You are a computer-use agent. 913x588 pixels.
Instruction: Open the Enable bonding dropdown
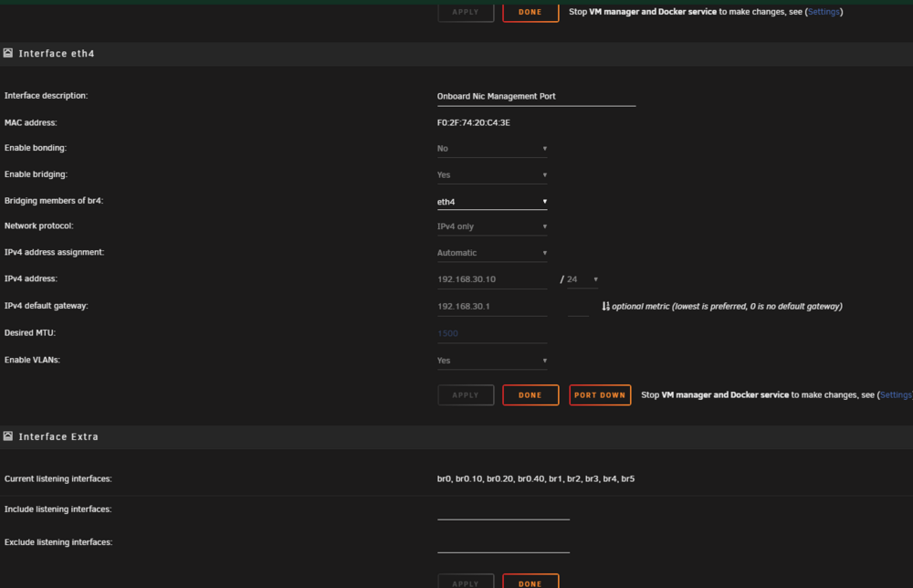[x=492, y=149]
